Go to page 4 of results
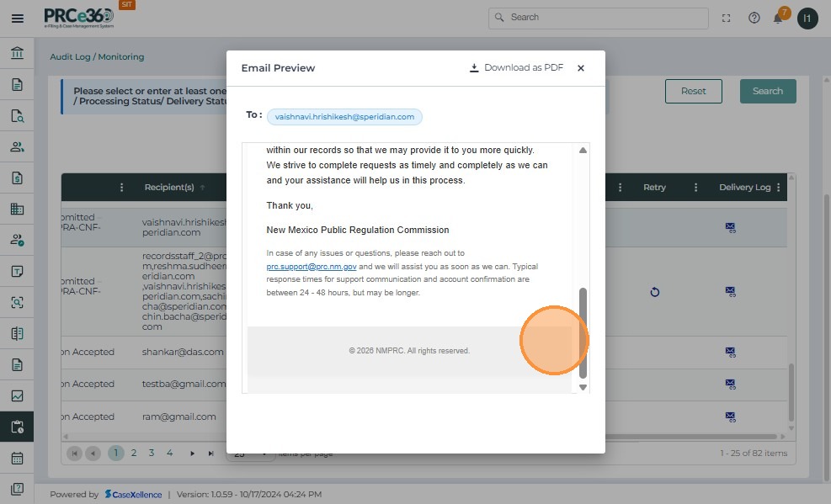The image size is (831, 504). 169,453
